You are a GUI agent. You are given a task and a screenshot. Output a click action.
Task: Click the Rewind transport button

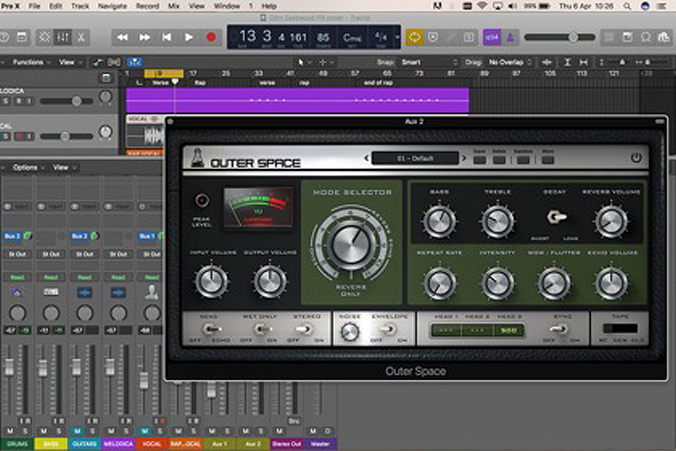[122, 38]
